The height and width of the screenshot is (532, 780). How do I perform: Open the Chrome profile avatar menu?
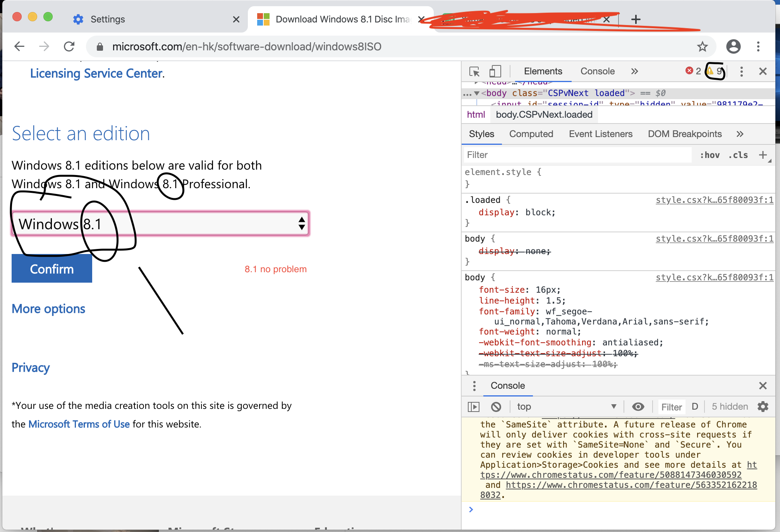point(733,46)
